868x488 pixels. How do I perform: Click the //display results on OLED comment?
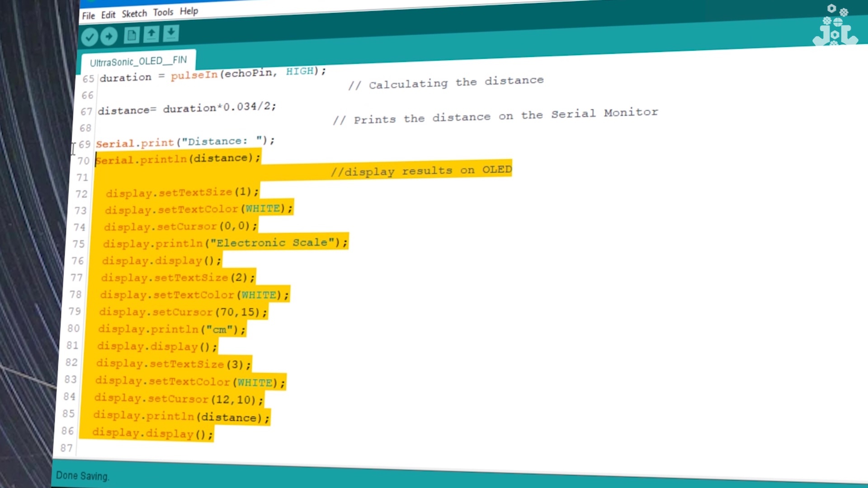[x=421, y=171]
